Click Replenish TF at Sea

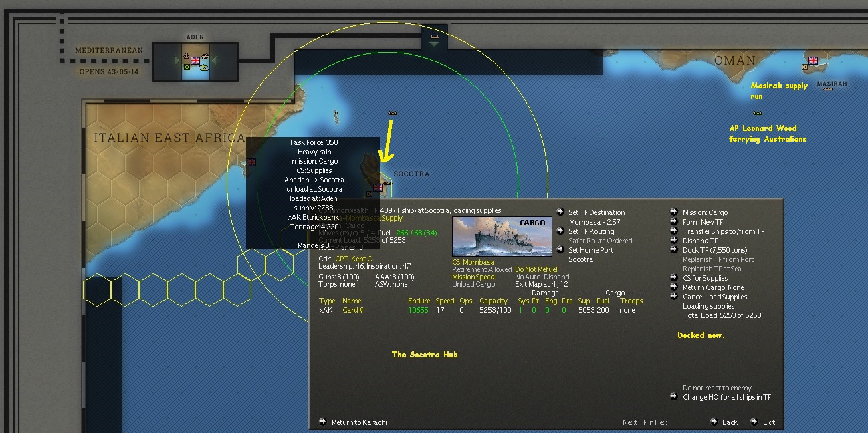[712, 269]
